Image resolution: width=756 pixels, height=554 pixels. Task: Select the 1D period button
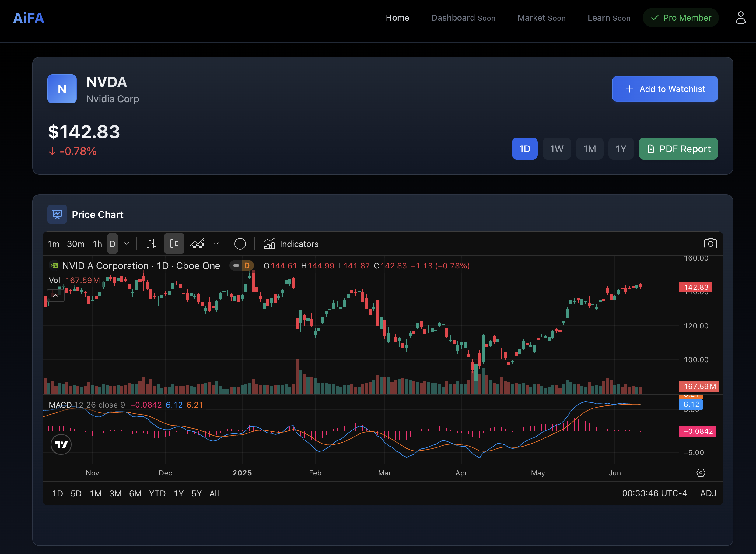(x=525, y=149)
